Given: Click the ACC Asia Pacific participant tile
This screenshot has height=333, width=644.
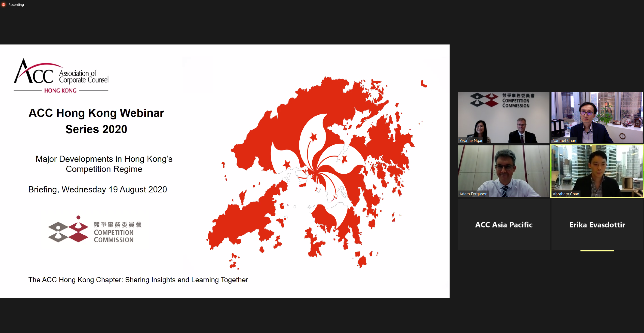Looking at the screenshot, I should pyautogui.click(x=504, y=224).
